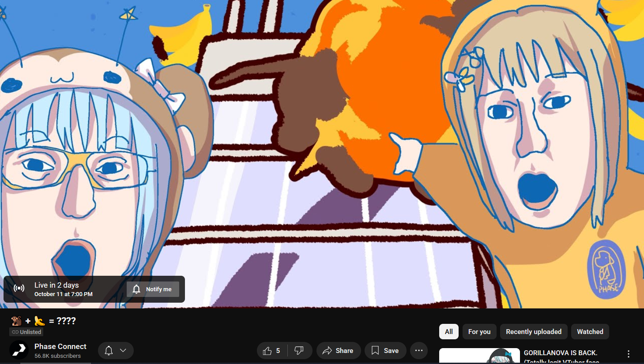Select the Watched filter chip
The height and width of the screenshot is (364, 644).
pyautogui.click(x=590, y=332)
